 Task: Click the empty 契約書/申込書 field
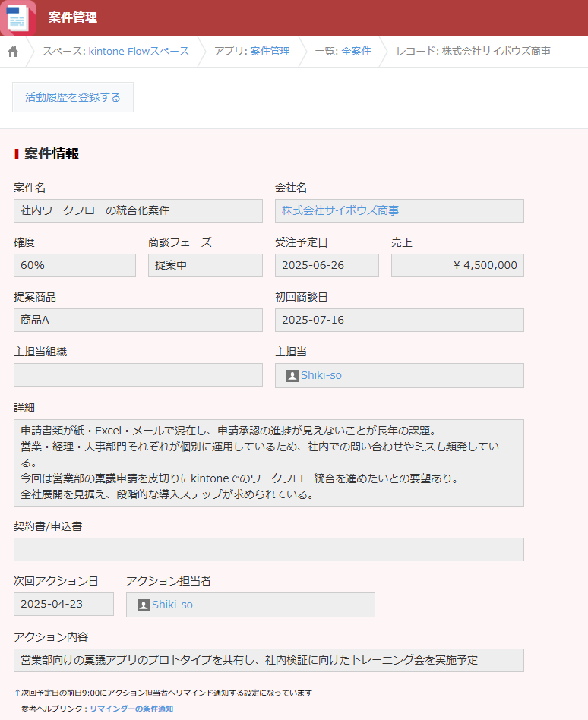click(269, 549)
